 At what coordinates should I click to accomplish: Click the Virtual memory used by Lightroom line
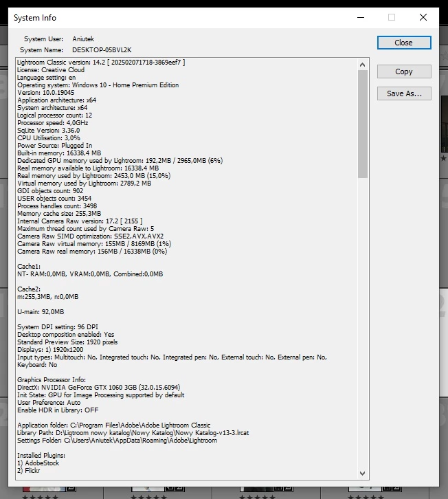click(x=85, y=184)
